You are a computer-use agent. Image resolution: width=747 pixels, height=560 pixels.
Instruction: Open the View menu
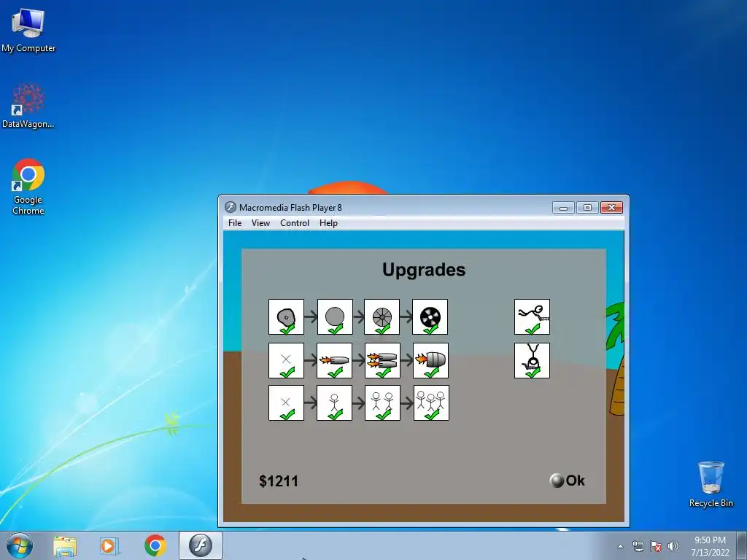click(x=260, y=223)
